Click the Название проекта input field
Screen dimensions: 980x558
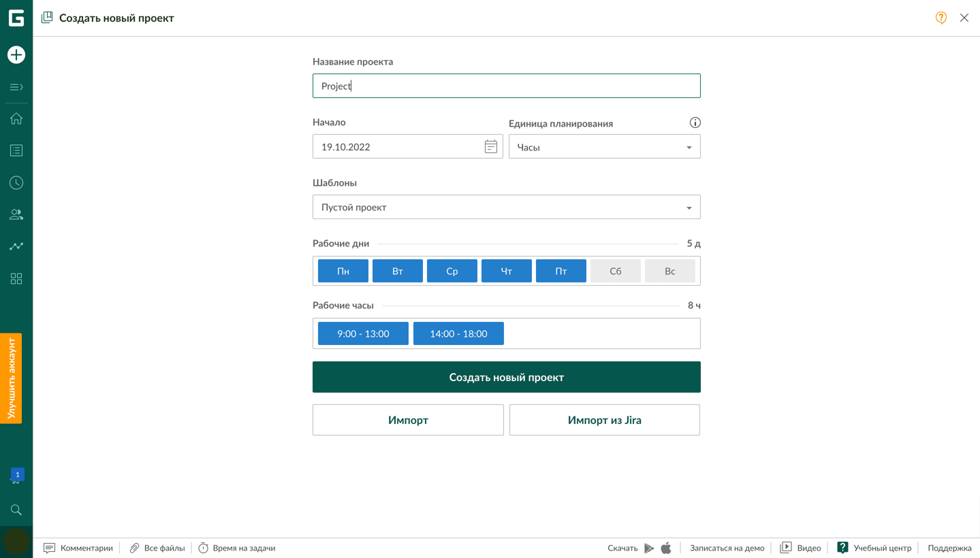507,86
